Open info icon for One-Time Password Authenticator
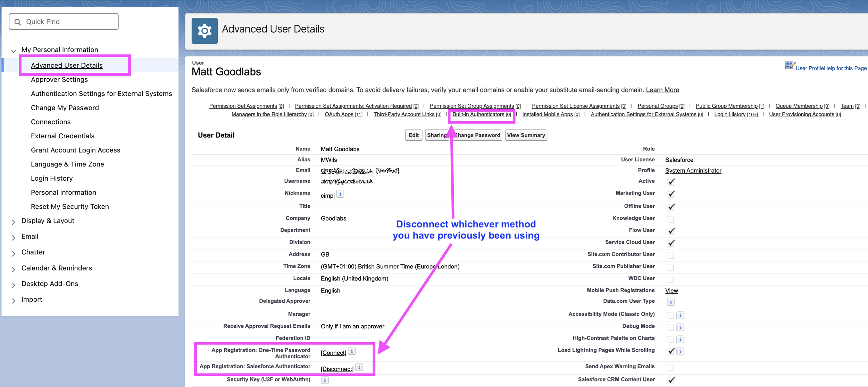 click(x=352, y=351)
